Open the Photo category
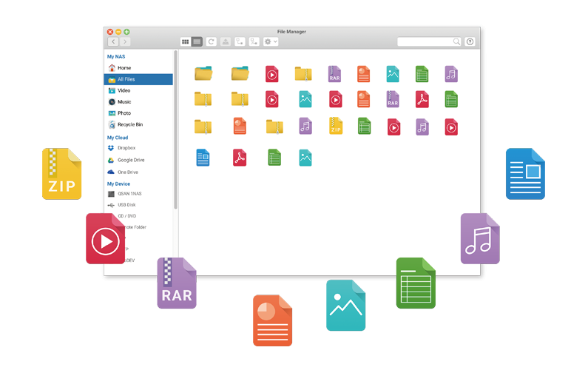This screenshot has height=370, width=588. point(138,113)
